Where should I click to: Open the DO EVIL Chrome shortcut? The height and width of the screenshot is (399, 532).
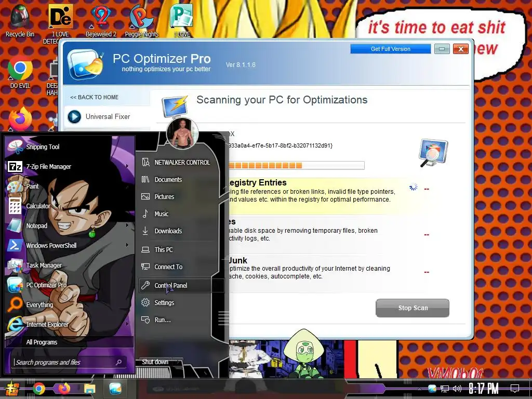click(20, 72)
